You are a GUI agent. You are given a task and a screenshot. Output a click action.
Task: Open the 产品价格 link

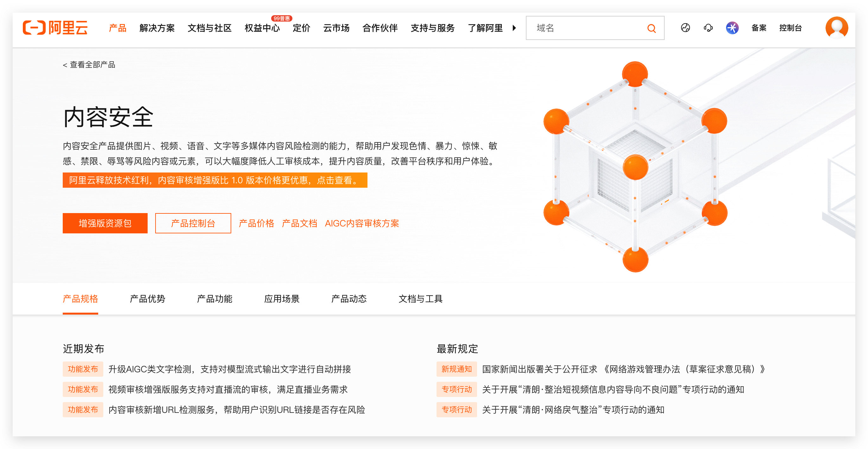click(x=256, y=223)
